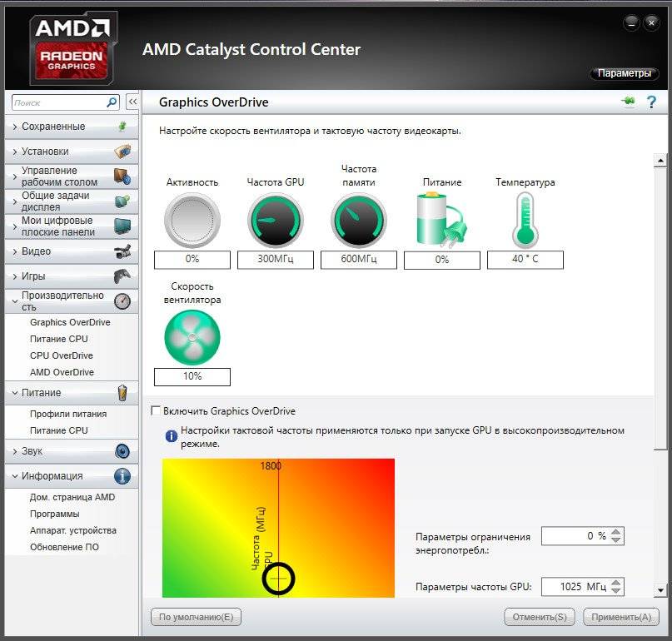Open Программы information page
The width and height of the screenshot is (672, 641).
pos(54,514)
